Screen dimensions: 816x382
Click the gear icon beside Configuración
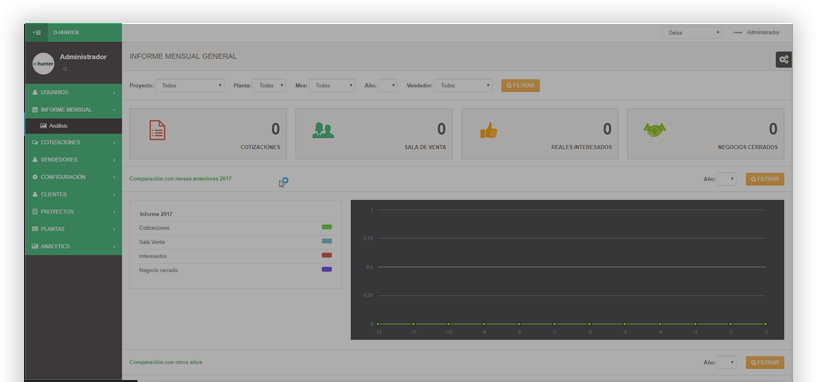35,177
